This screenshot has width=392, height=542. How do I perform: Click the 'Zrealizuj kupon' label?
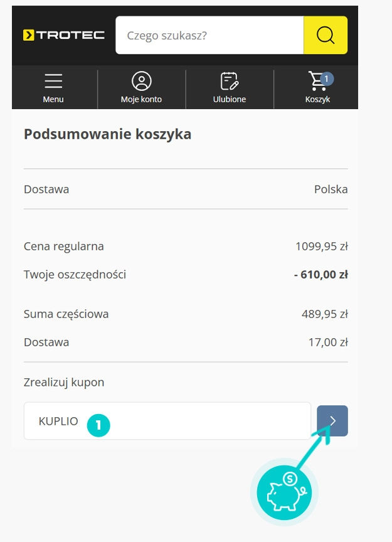(x=64, y=382)
